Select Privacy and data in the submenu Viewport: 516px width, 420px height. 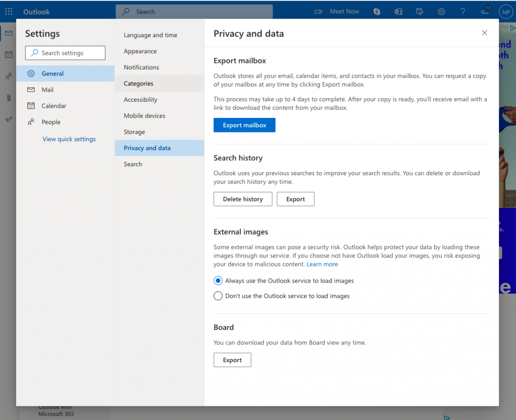[160, 148]
